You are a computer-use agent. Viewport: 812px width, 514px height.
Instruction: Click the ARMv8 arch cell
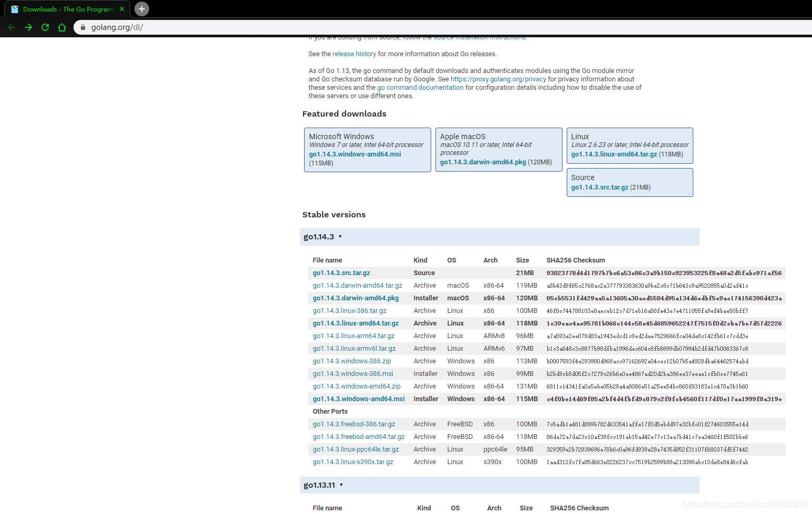(x=494, y=336)
